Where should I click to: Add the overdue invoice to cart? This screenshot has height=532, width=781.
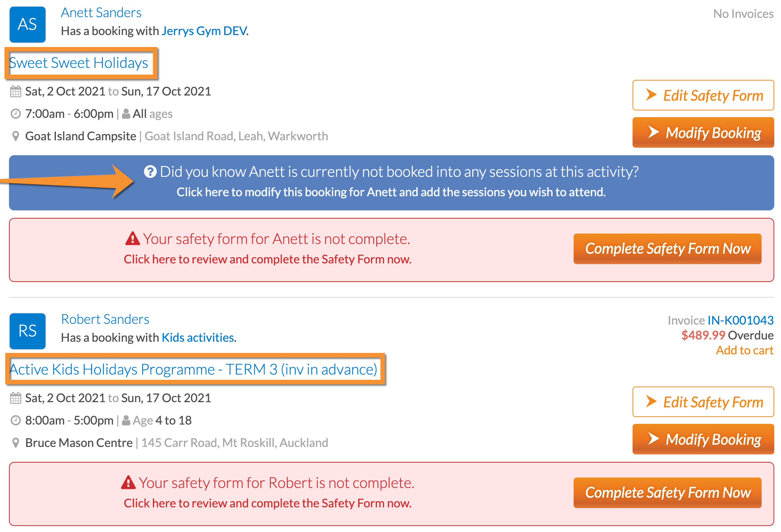point(744,350)
